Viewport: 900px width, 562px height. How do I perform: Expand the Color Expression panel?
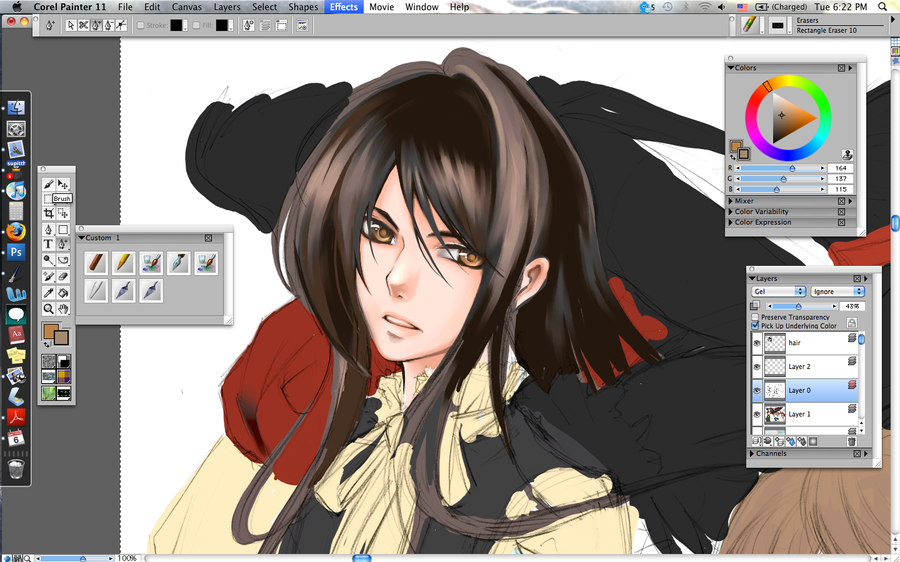[731, 222]
